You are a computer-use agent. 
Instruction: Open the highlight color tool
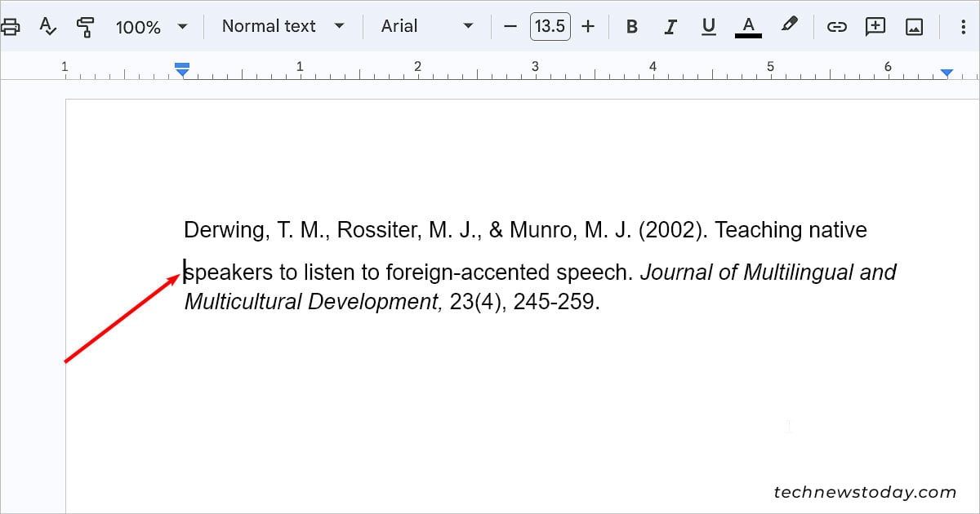coord(788,26)
